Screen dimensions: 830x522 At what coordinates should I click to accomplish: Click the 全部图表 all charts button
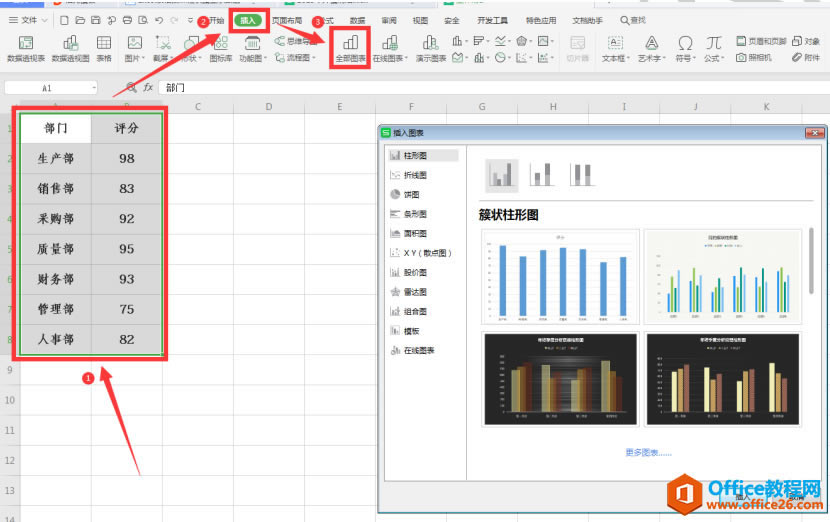tap(350, 49)
